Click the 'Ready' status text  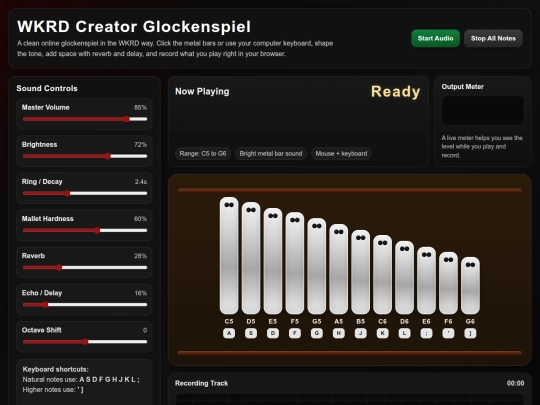(x=396, y=92)
